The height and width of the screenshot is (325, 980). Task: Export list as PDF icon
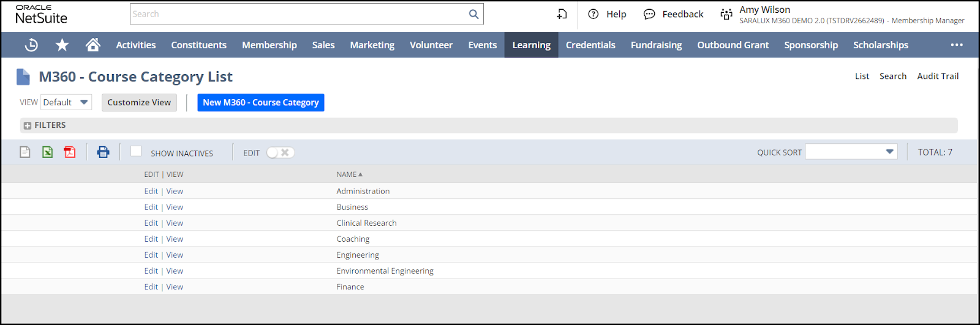(70, 152)
